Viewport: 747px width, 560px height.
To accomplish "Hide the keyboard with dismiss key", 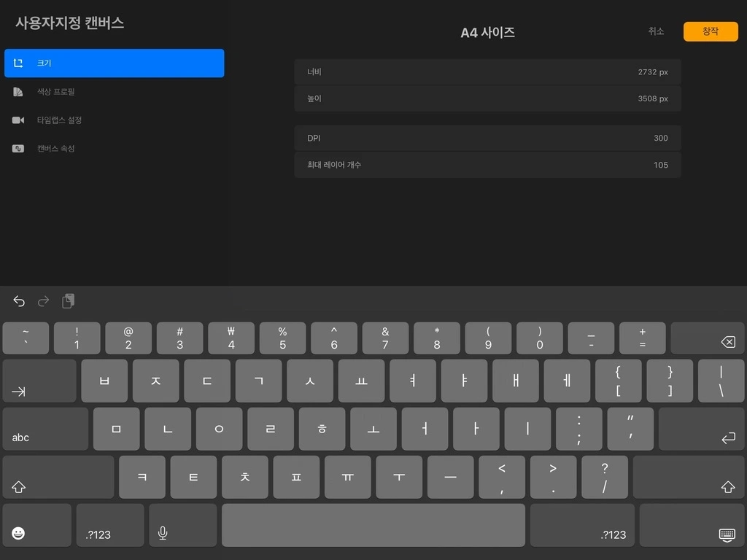I will (x=692, y=525).
